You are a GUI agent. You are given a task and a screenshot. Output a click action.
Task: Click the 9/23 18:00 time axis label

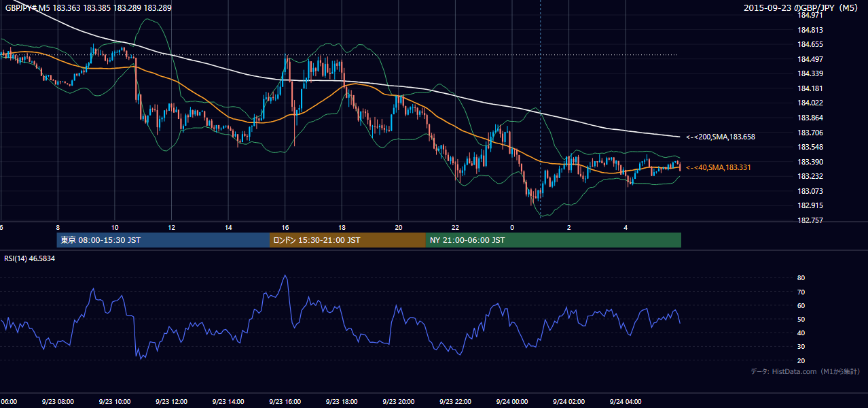pos(342,402)
